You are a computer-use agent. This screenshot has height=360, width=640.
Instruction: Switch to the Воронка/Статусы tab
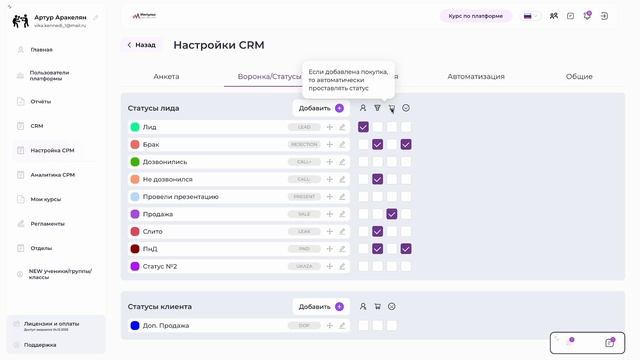[270, 76]
